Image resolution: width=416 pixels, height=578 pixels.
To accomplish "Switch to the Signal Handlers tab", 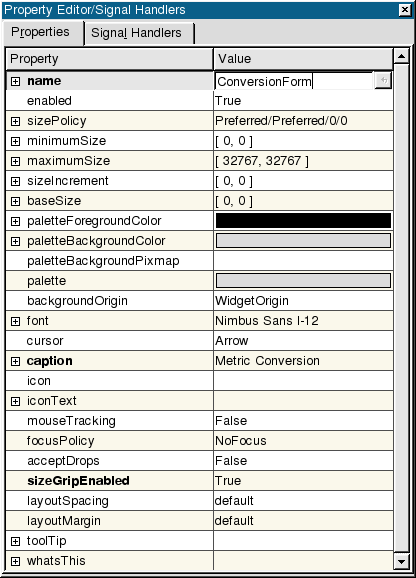I will click(x=139, y=33).
